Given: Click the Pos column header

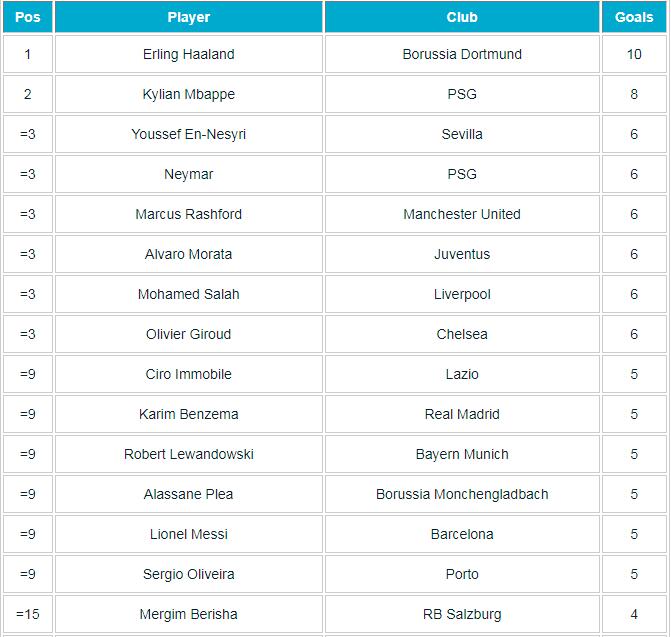Looking at the screenshot, I should point(28,17).
